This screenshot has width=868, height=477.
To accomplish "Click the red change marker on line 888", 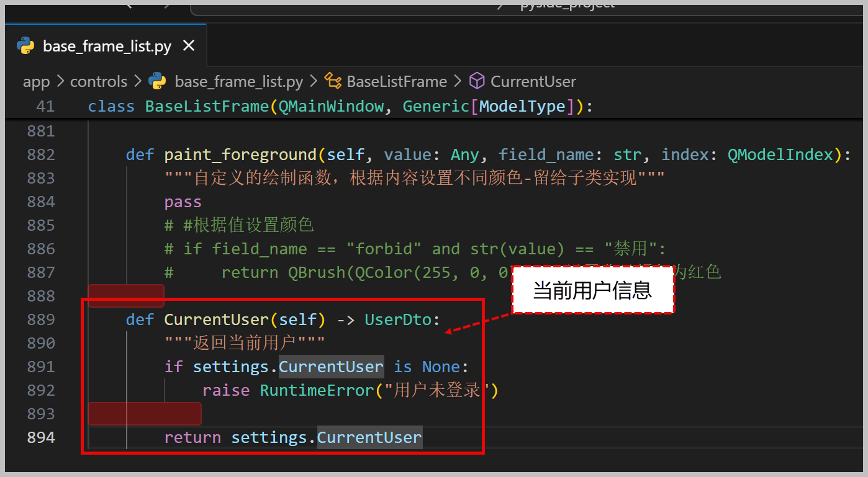I will tap(126, 296).
